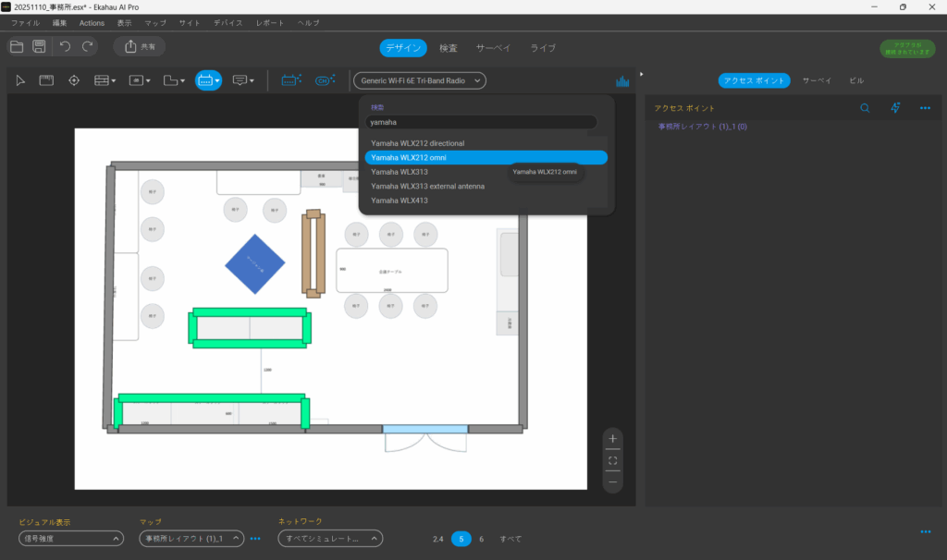947x560 pixels.
Task: Expand the 信号強度 visualization dropdown
Action: [71, 539]
